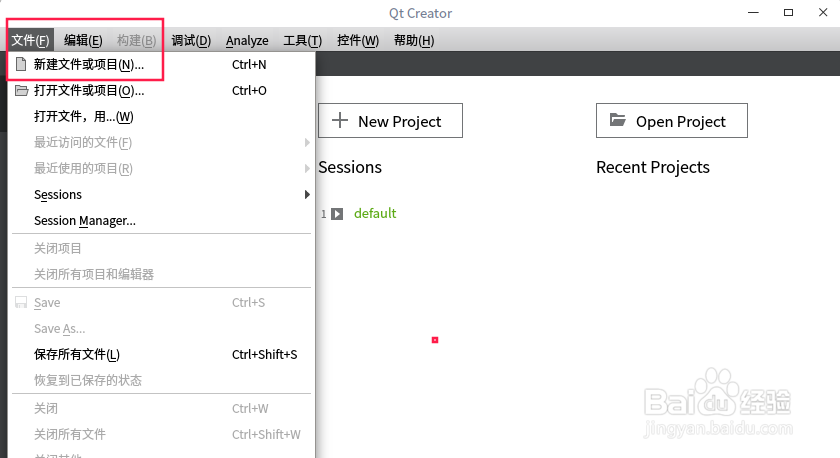Image resolution: width=840 pixels, height=458 pixels.
Task: Open the 编辑(E) menu
Action: [83, 40]
